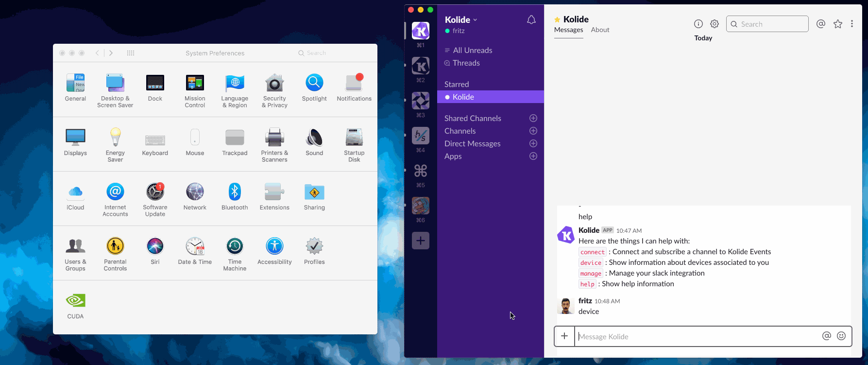Open General preferences pane
This screenshot has width=868, height=365.
click(75, 88)
